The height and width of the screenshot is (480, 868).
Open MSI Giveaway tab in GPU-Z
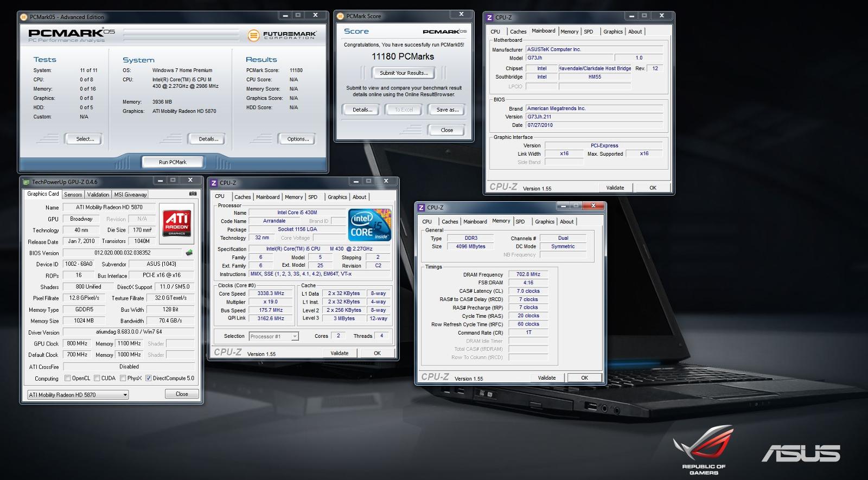coord(130,195)
